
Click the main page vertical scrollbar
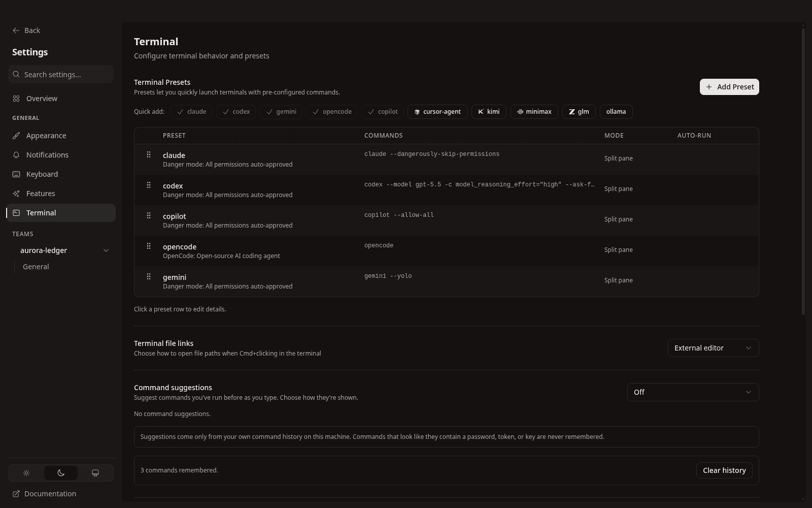coord(803,172)
